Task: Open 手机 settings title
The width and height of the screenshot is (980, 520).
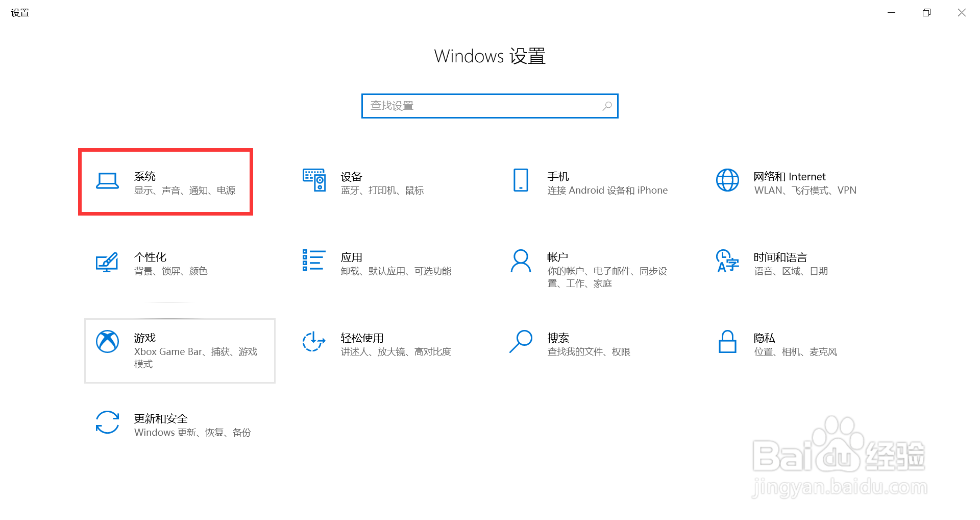Action: [558, 176]
